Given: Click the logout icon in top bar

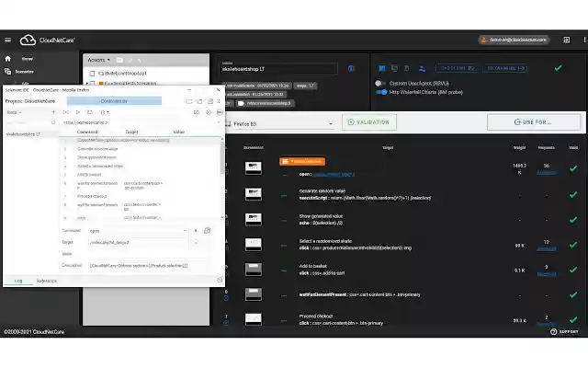Looking at the screenshot, I should coord(566,40).
